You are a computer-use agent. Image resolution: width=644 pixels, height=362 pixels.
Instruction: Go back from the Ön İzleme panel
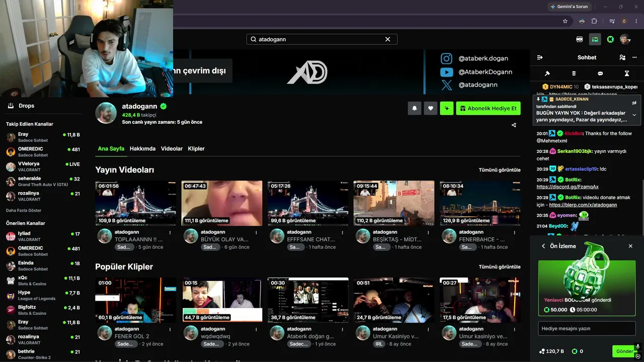click(543, 246)
